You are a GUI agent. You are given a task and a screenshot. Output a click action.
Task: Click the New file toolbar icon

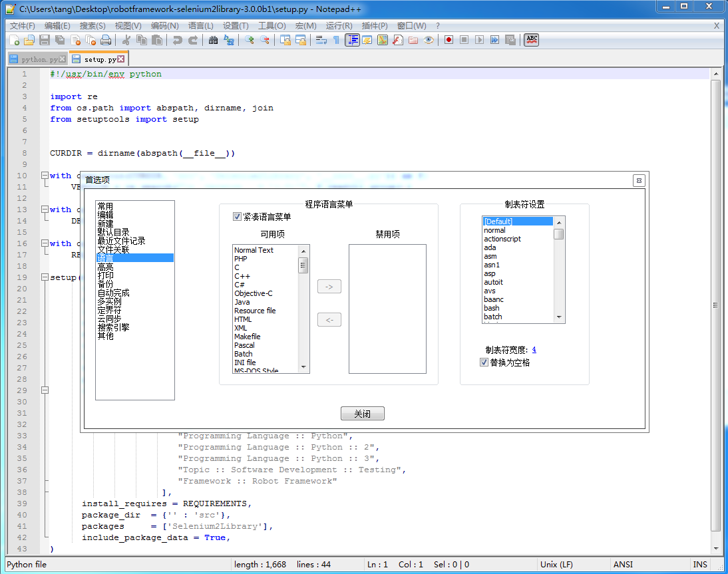pos(14,40)
